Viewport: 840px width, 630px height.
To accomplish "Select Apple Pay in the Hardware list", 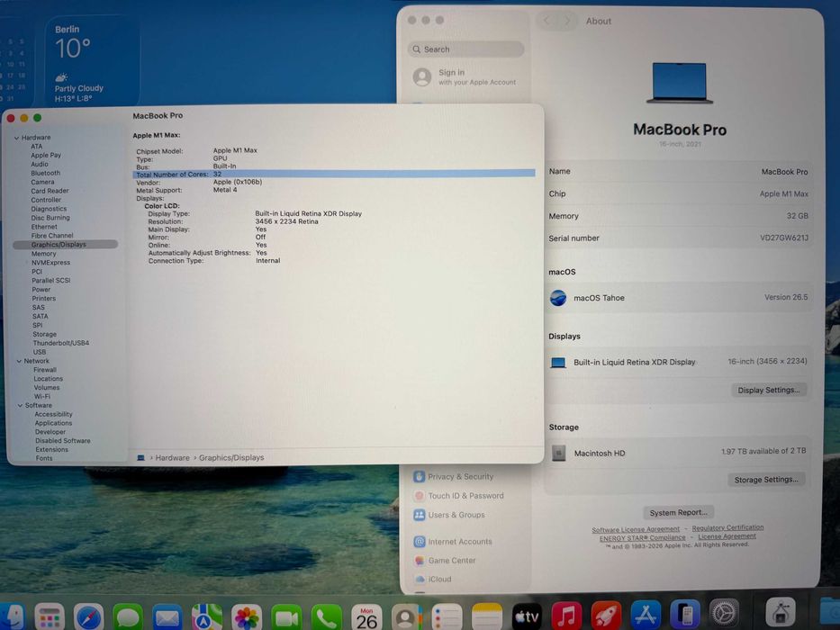I will 46,155.
